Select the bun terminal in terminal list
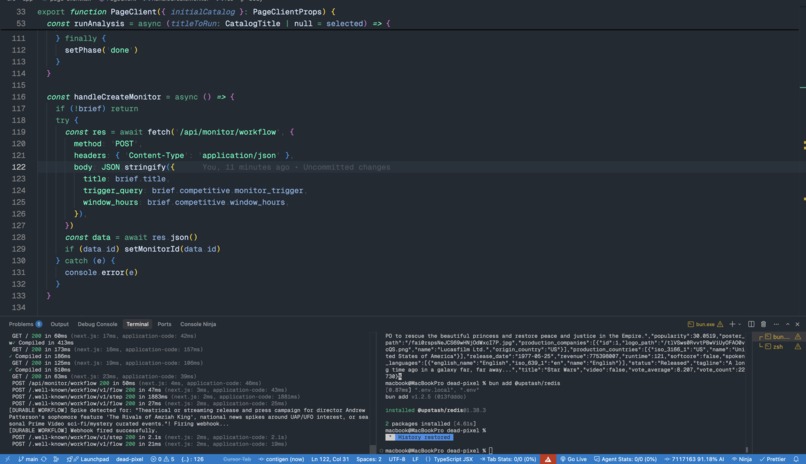The width and height of the screenshot is (806, 464). (x=780, y=337)
